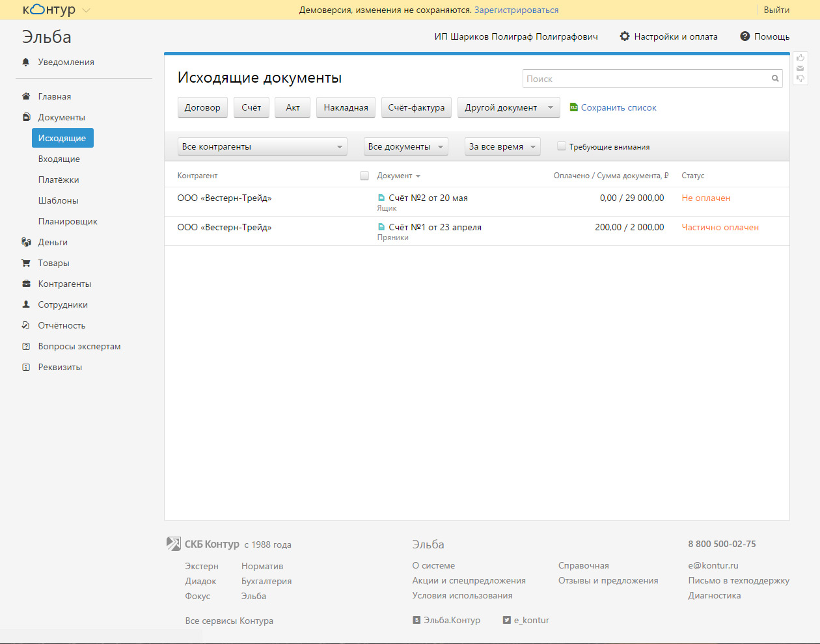Image resolution: width=820 pixels, height=644 pixels.
Task: Click the bell icon beside Уведомления
Action: (26, 62)
